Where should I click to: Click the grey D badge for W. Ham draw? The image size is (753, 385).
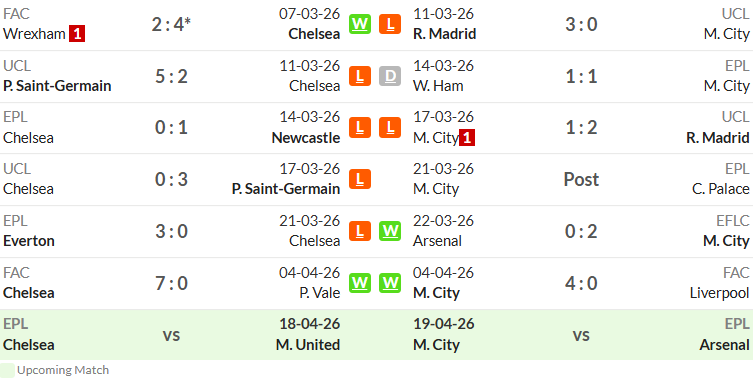(x=390, y=76)
